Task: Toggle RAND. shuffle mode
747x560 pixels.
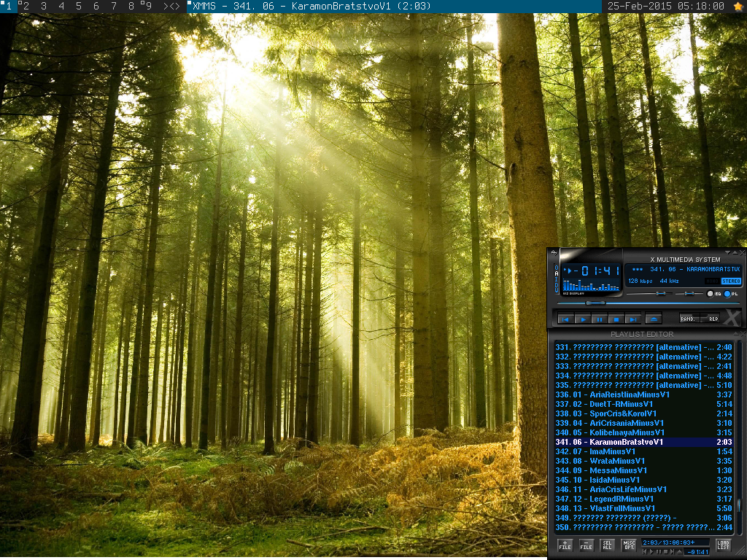Action: click(689, 319)
